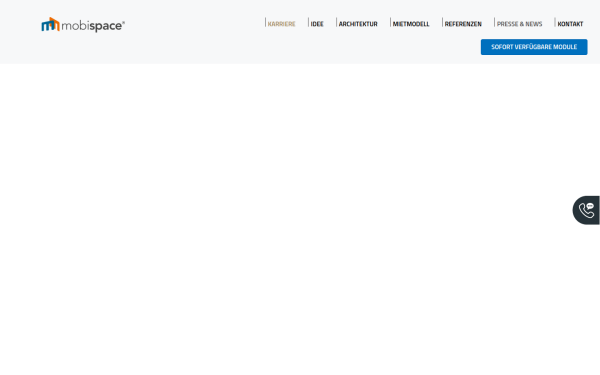Go to the Idee page
Image resolution: width=600 pixels, height=375 pixels.
click(317, 24)
